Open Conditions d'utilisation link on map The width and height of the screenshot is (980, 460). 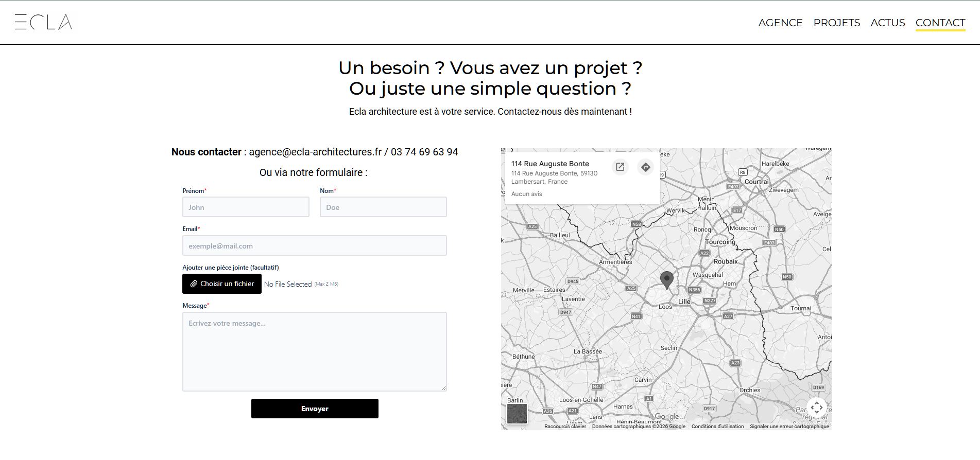click(x=717, y=427)
